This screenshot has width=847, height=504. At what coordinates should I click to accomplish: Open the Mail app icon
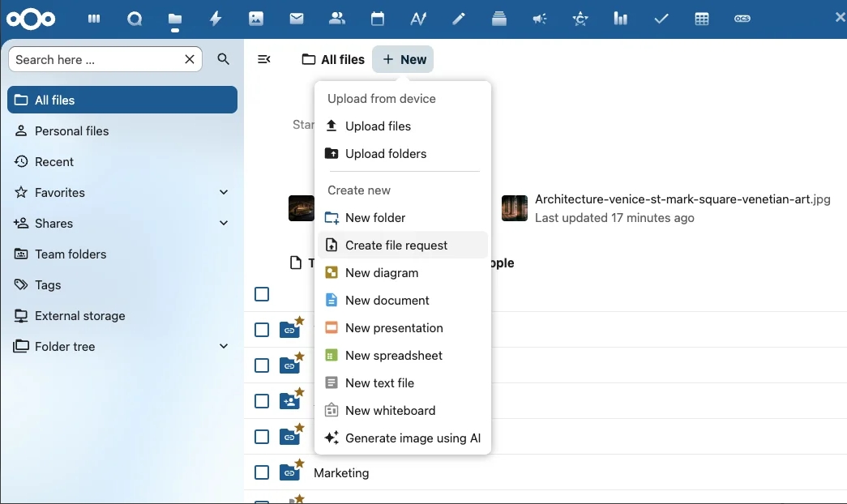pyautogui.click(x=297, y=19)
